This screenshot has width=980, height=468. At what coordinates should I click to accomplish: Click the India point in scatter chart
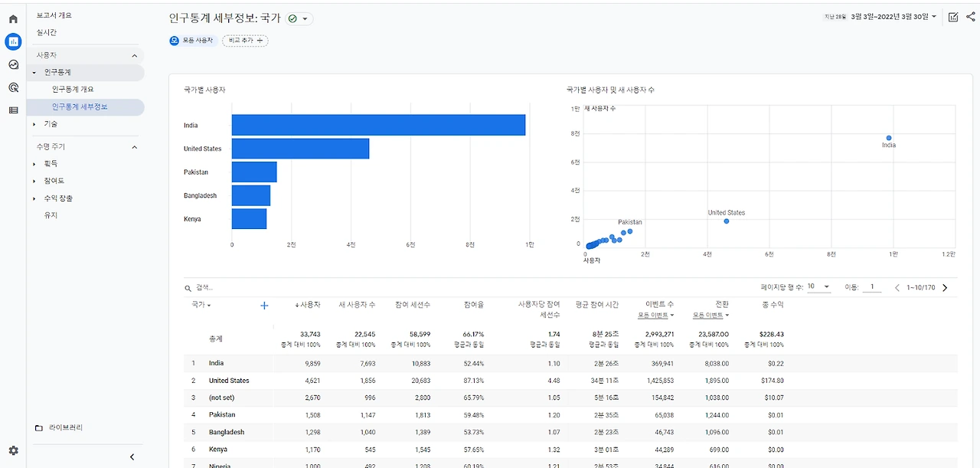[888, 137]
